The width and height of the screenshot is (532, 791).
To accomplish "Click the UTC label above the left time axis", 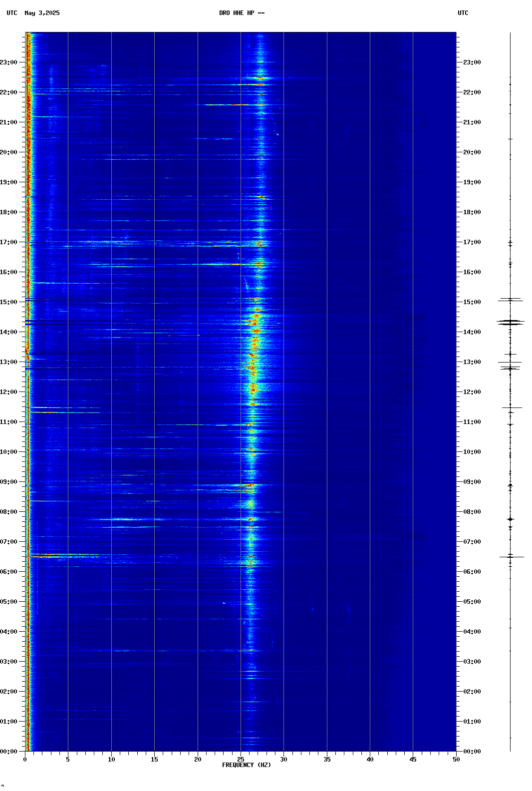I will pos(12,13).
